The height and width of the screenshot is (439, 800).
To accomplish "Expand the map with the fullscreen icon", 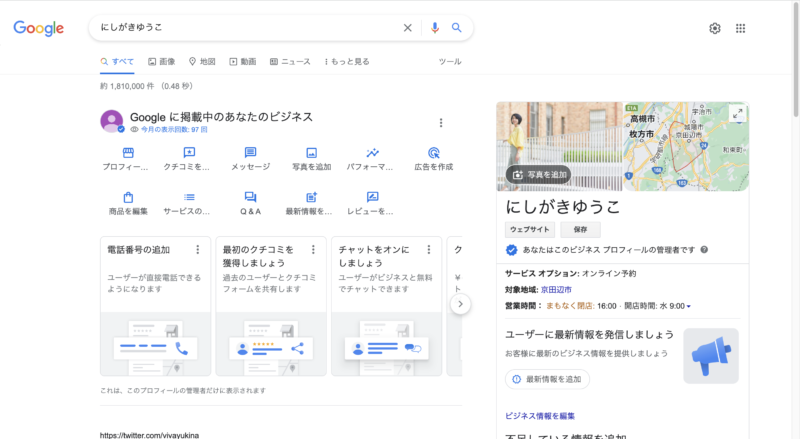I will point(737,114).
